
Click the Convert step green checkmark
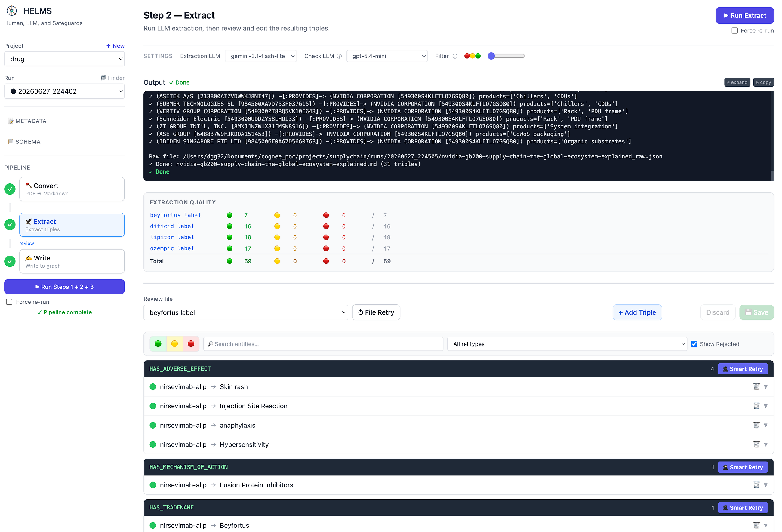[10, 189]
